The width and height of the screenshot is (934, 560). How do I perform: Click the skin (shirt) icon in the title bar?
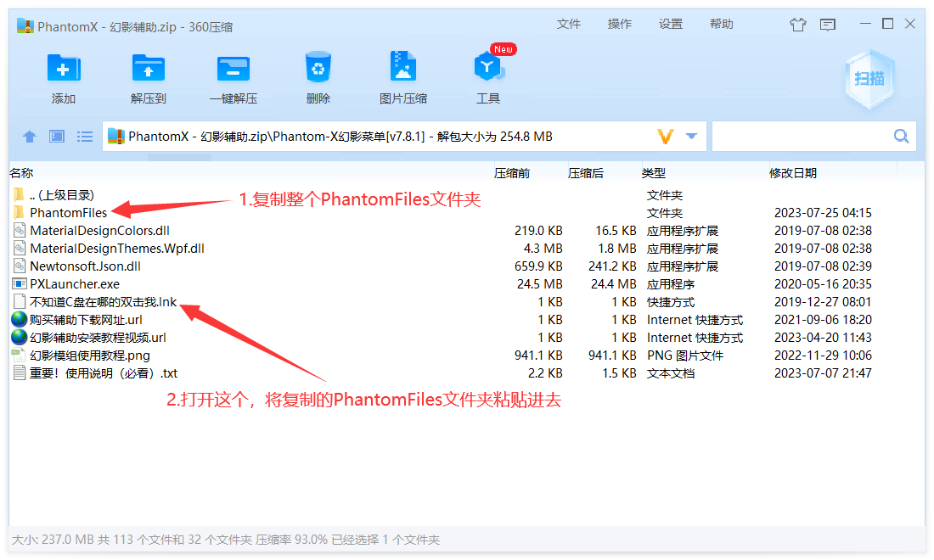click(797, 25)
